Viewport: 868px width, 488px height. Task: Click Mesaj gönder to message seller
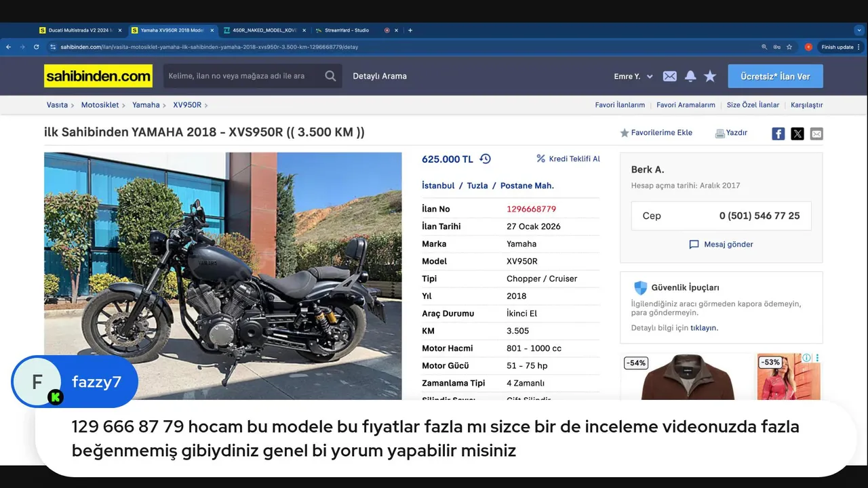click(722, 244)
